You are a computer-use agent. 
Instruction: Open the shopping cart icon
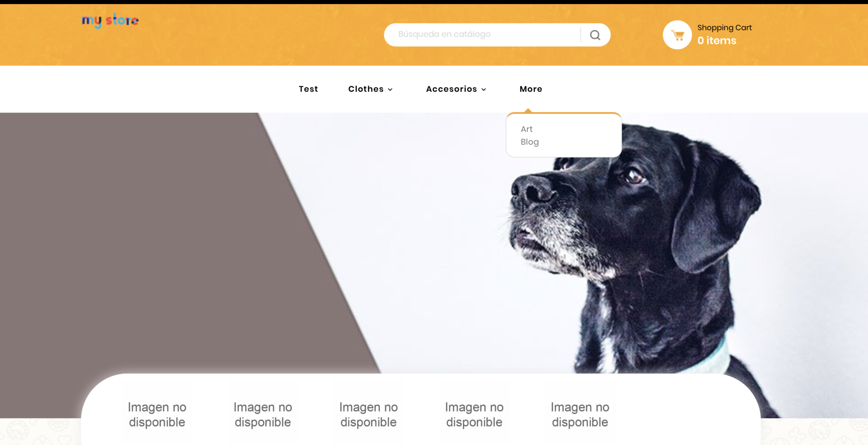coord(677,35)
